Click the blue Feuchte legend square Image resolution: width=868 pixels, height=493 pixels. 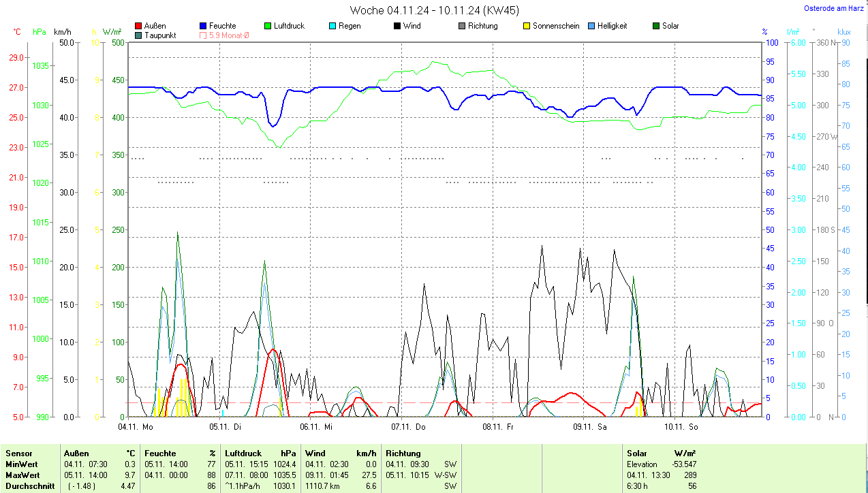click(x=203, y=27)
